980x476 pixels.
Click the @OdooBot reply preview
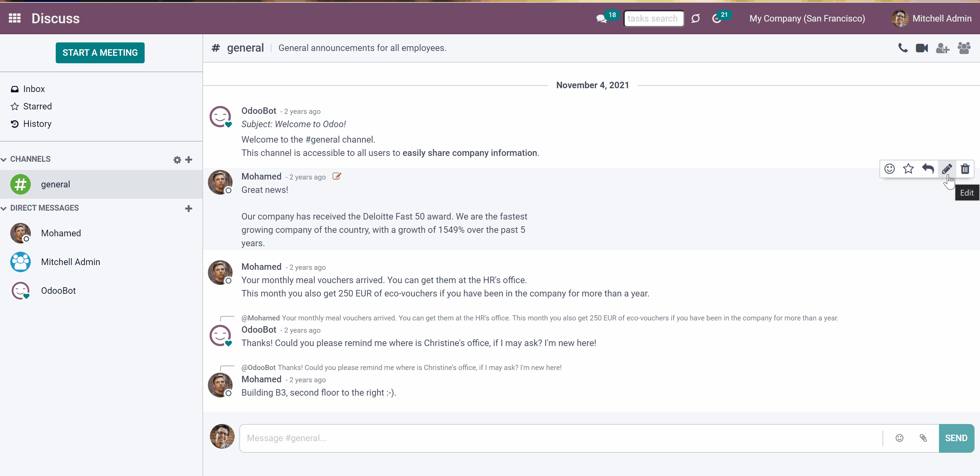click(x=401, y=368)
